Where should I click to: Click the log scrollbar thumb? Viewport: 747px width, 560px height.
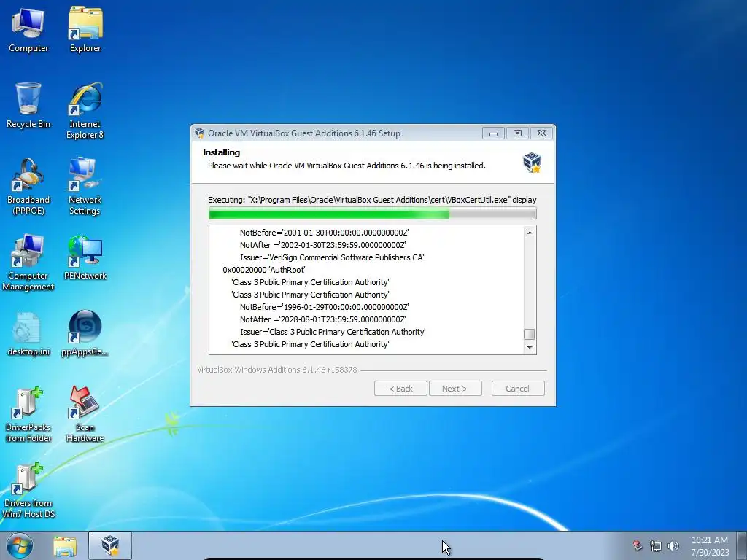click(530, 334)
